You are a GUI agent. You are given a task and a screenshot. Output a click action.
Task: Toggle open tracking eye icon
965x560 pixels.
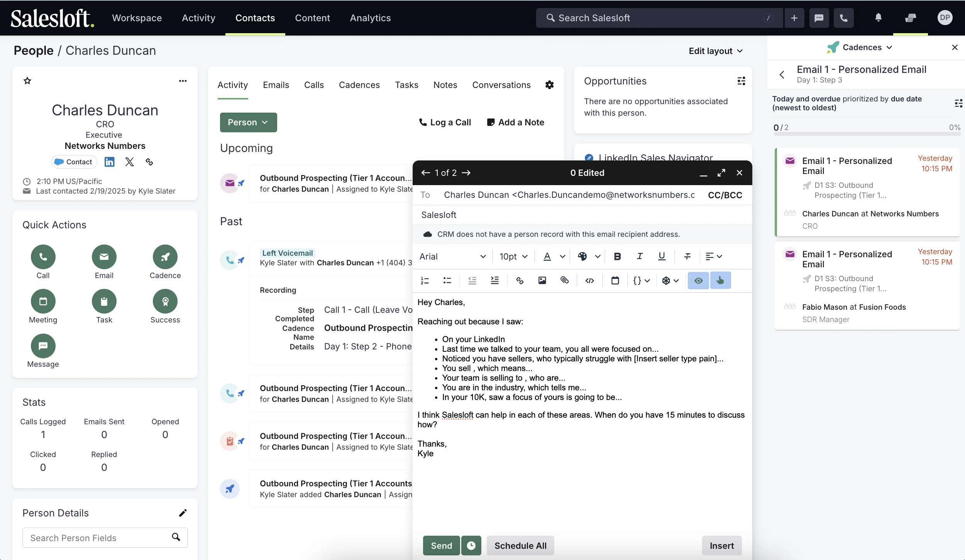point(698,280)
